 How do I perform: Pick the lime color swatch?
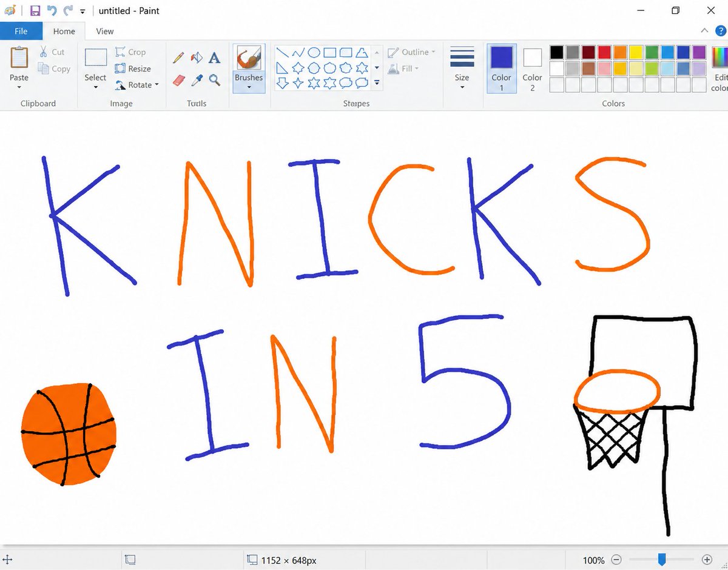(652, 69)
